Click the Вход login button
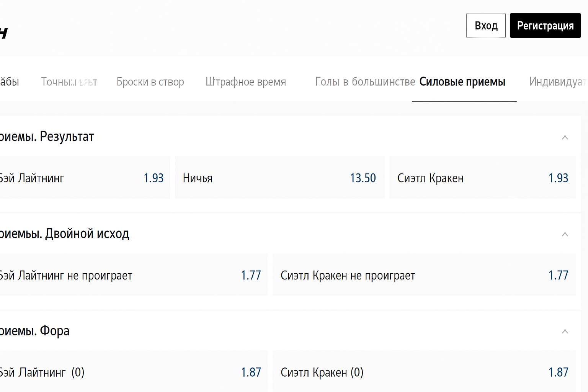Image resolution: width=588 pixels, height=392 pixels. pos(485,26)
